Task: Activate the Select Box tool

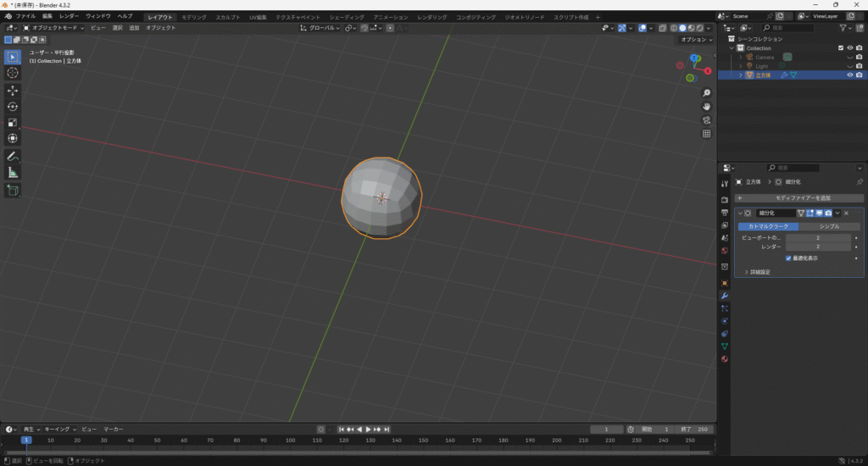Action: coord(12,57)
